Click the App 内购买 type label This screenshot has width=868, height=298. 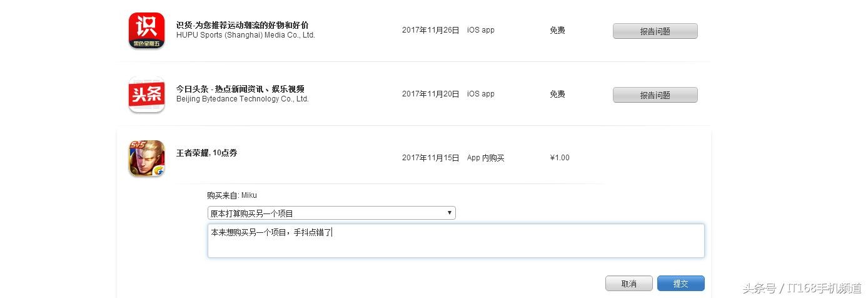coord(485,158)
